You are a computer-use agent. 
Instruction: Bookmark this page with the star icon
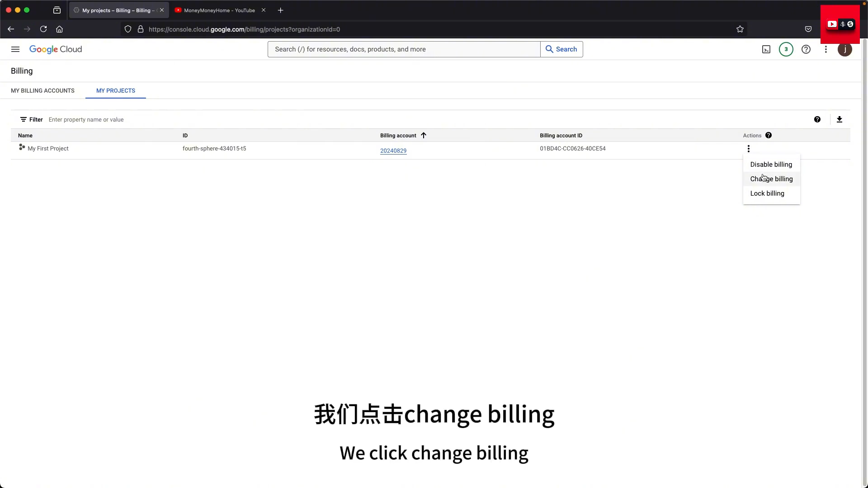740,29
